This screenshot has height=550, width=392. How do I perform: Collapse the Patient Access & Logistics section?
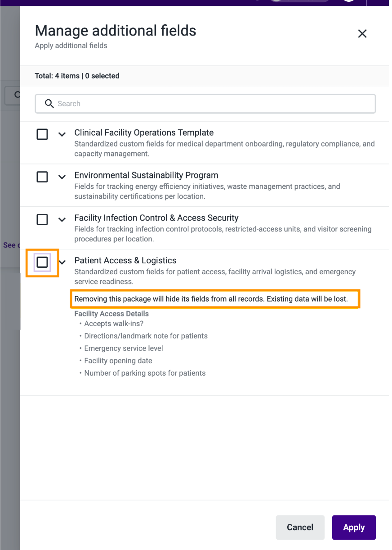pos(62,262)
